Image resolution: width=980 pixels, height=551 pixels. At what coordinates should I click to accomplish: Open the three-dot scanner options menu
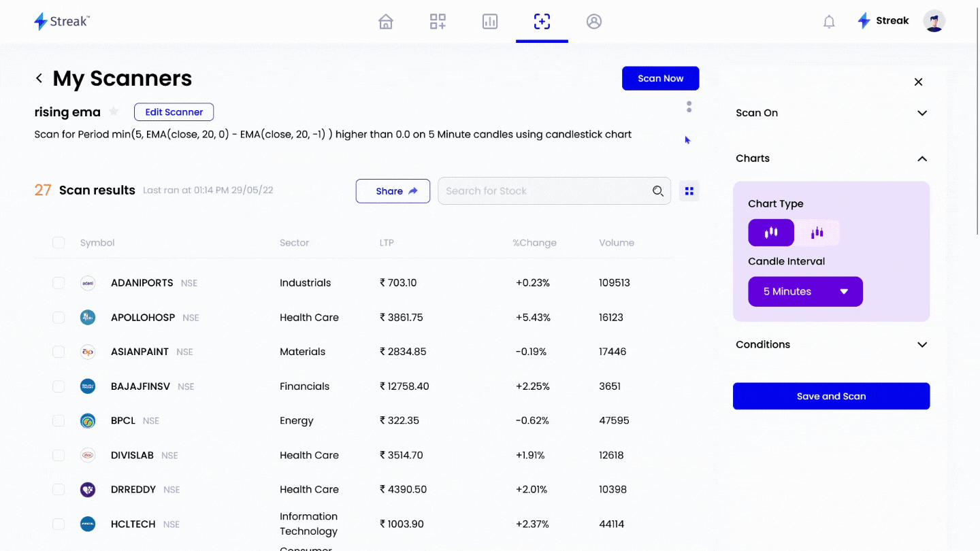(x=689, y=107)
